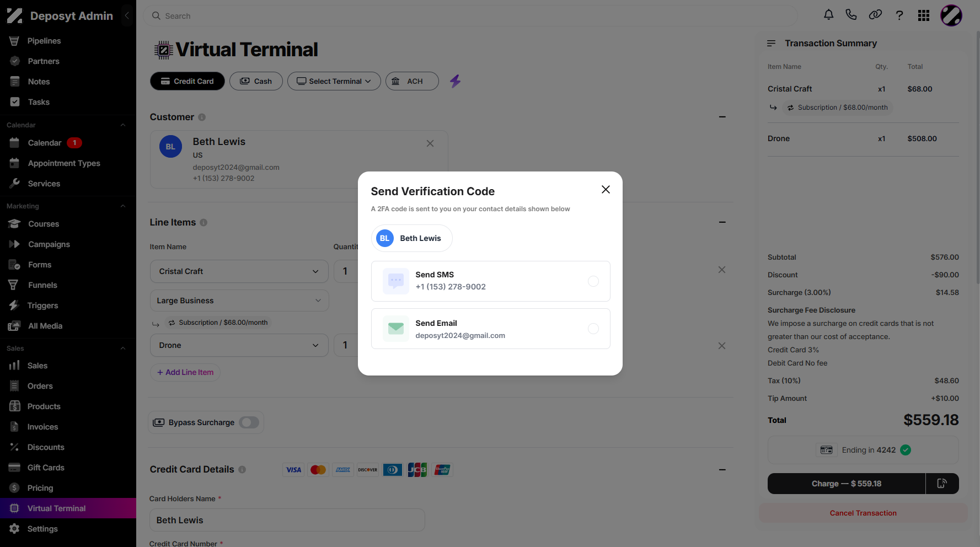The width and height of the screenshot is (980, 547).
Task: Open the notifications bell
Action: pyautogui.click(x=828, y=15)
